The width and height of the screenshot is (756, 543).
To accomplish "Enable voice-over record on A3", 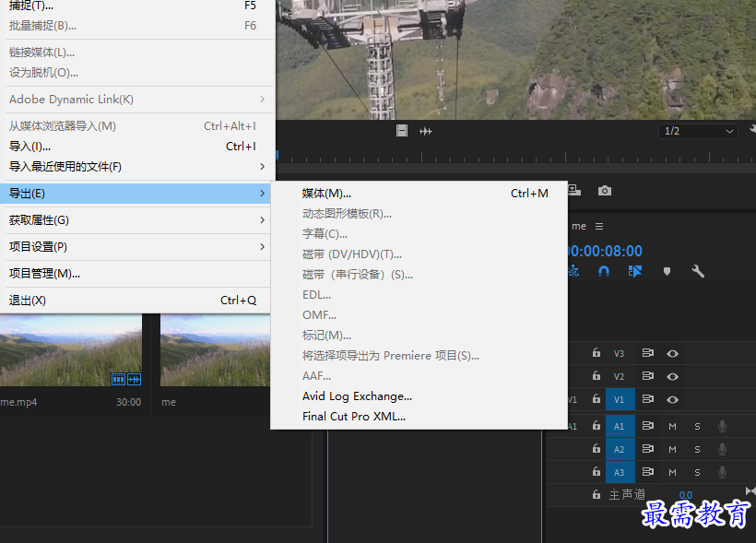I will coord(722,473).
